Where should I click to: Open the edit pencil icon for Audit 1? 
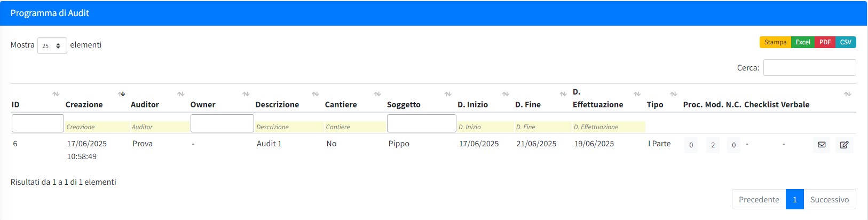[x=844, y=145]
